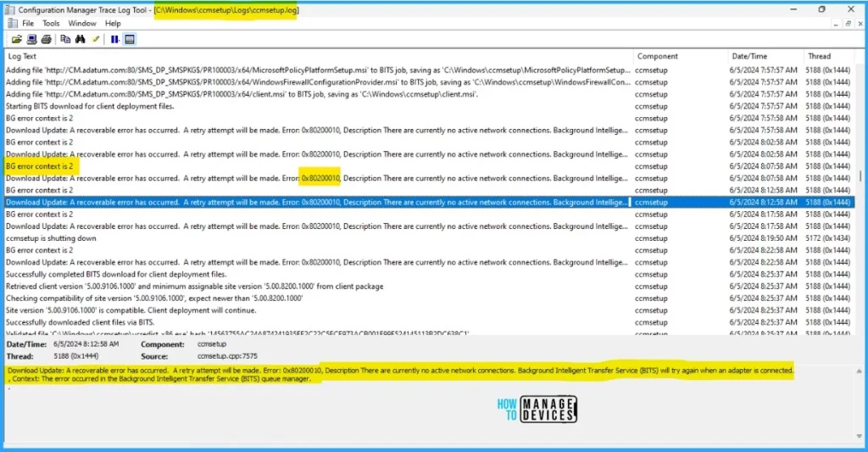The width and height of the screenshot is (868, 452).
Task: Select the row adding client.msi to BITS job
Action: tap(430, 94)
